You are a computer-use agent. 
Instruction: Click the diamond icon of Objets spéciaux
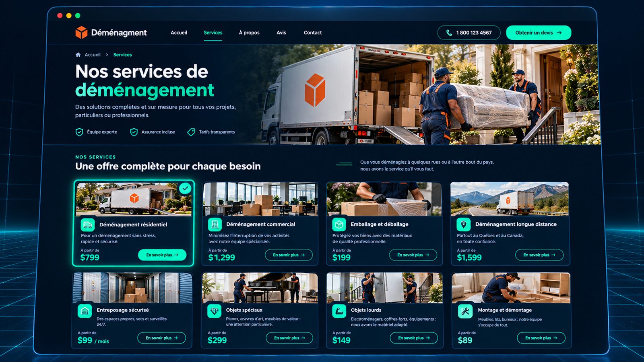click(x=214, y=311)
